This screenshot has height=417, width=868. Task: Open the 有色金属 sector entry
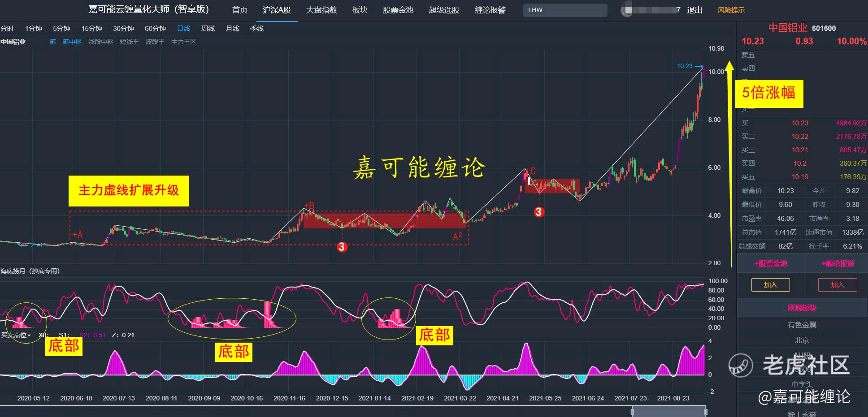coord(802,325)
